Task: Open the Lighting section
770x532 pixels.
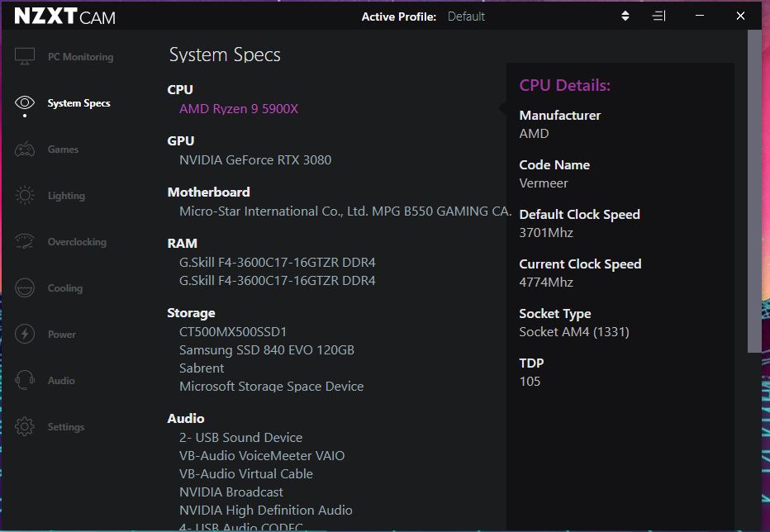Action: coord(66,196)
